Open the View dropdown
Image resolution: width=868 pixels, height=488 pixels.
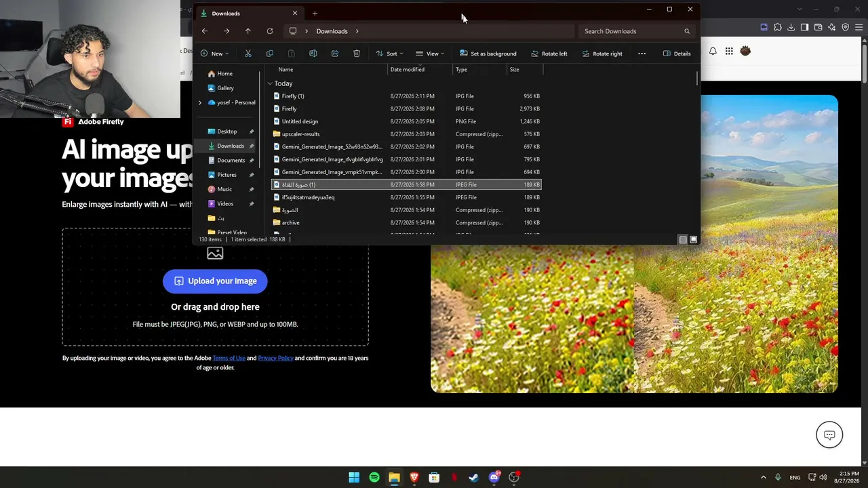pyautogui.click(x=430, y=54)
